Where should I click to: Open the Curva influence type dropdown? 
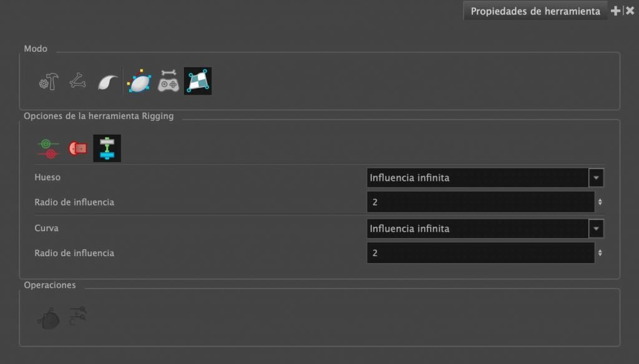[x=485, y=228]
